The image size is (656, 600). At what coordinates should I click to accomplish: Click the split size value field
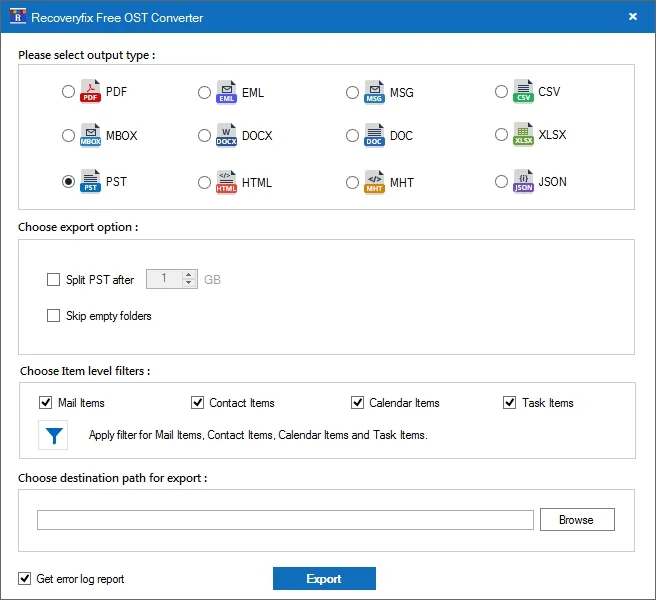(164, 279)
